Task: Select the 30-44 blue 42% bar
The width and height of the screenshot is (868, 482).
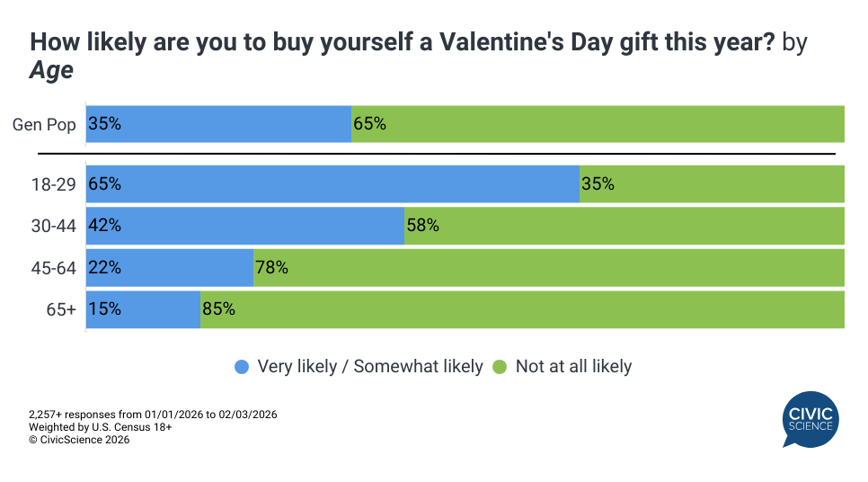Action: click(245, 226)
